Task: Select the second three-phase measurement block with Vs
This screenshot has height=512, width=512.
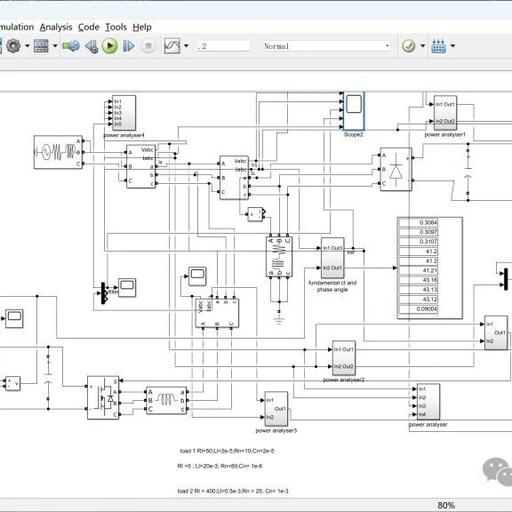Action: pyautogui.click(x=234, y=178)
